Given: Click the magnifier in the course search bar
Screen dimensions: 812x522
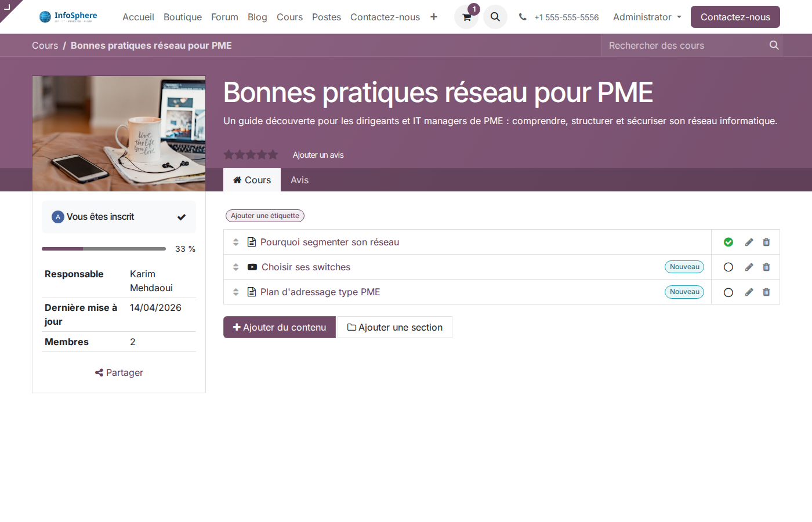Looking at the screenshot, I should coord(774,45).
